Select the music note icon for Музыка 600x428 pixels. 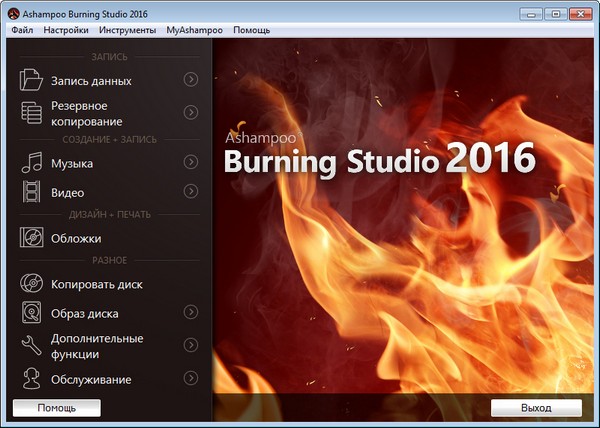[32, 162]
